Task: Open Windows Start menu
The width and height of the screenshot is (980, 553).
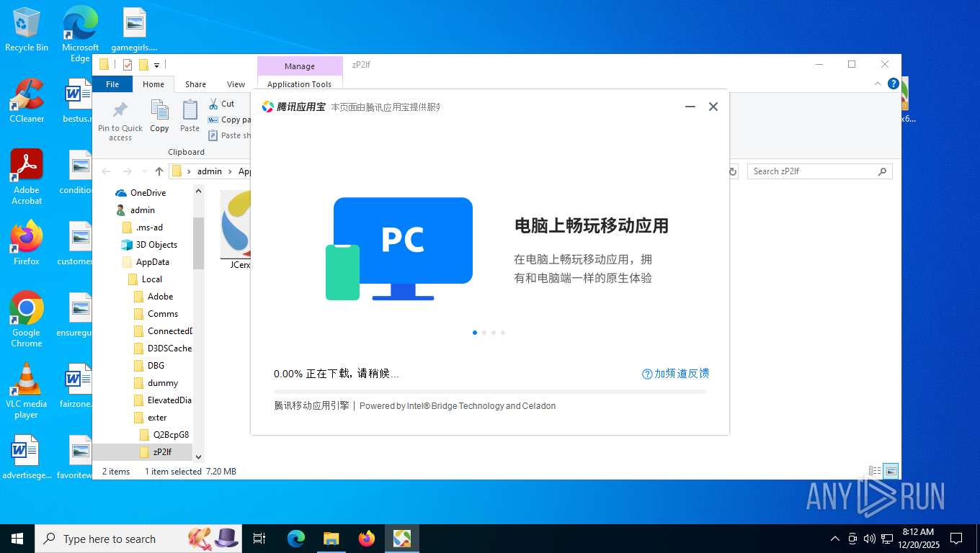Action: 17,539
